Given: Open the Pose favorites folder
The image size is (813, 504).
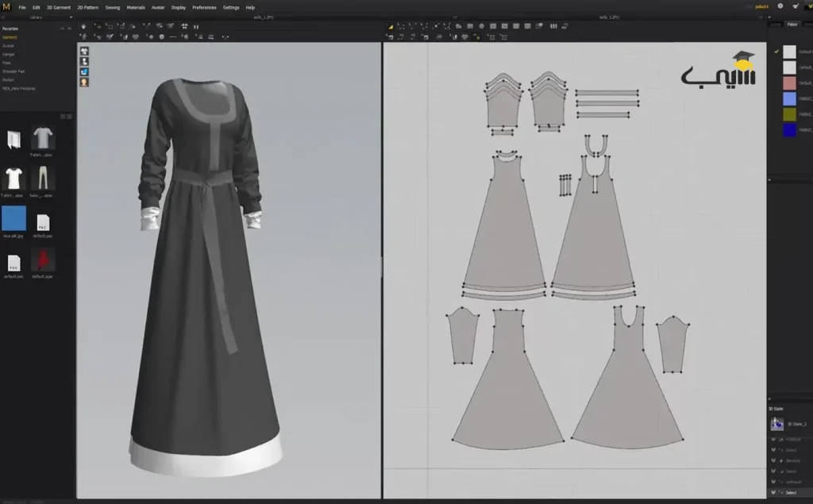Looking at the screenshot, I should pos(6,63).
